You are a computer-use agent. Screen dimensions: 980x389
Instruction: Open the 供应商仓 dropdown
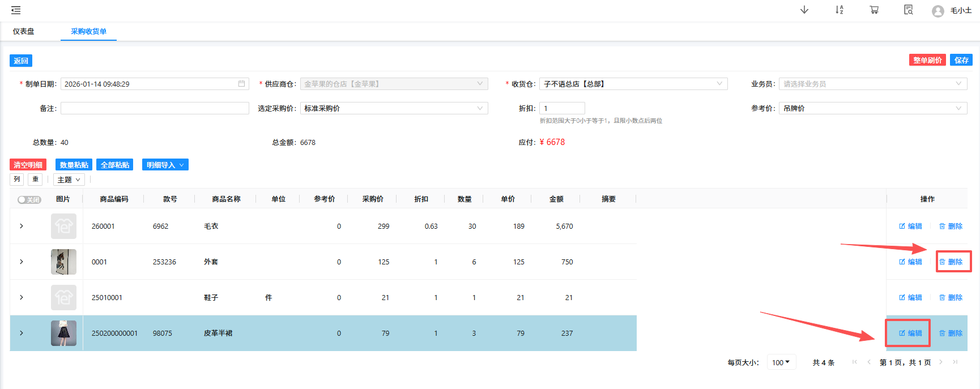[394, 84]
